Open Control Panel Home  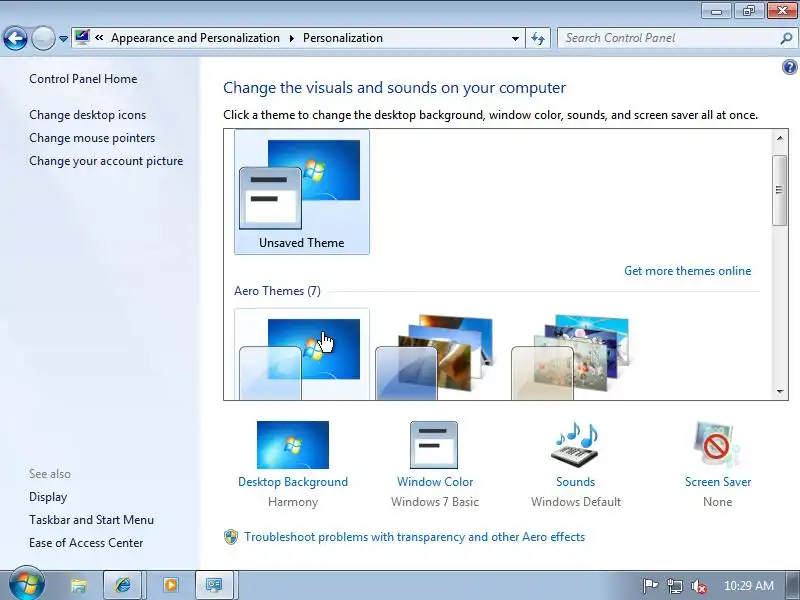(x=83, y=79)
